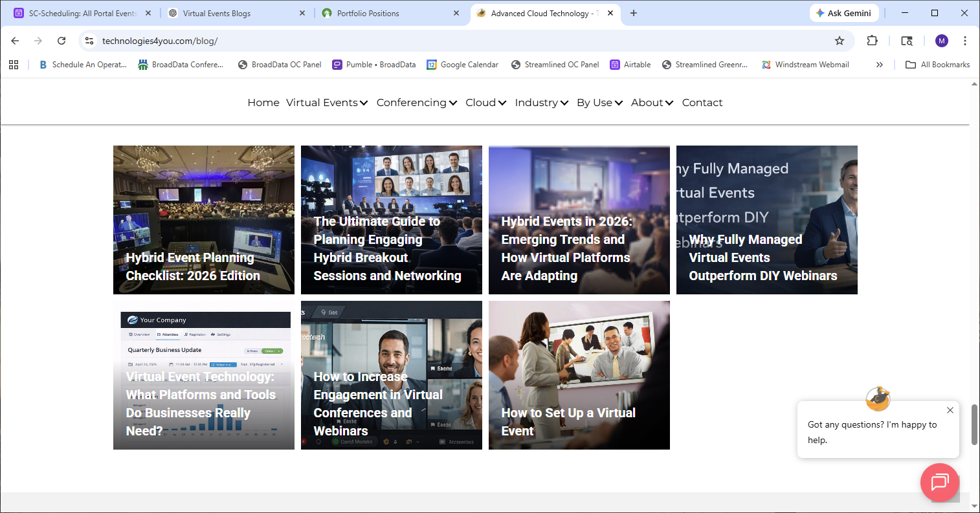Screen dimensions: 980x513
Task: Click the site information icon in address bar
Action: [x=89, y=41]
